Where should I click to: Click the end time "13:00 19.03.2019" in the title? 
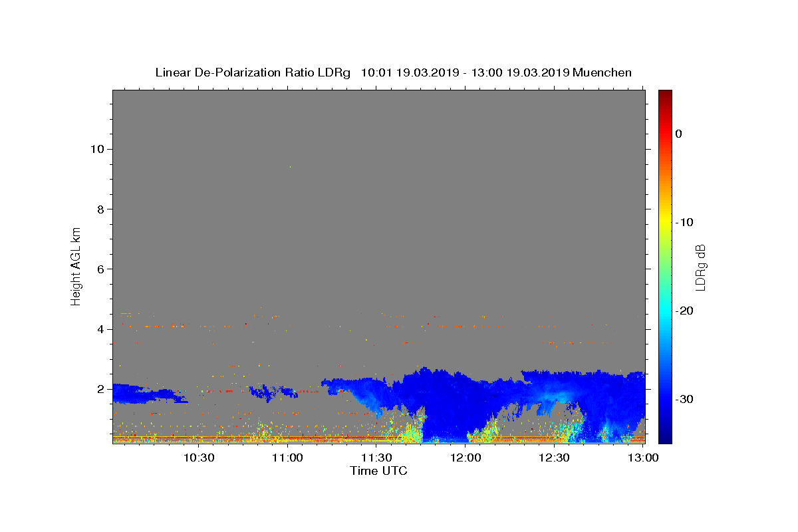[x=519, y=72]
